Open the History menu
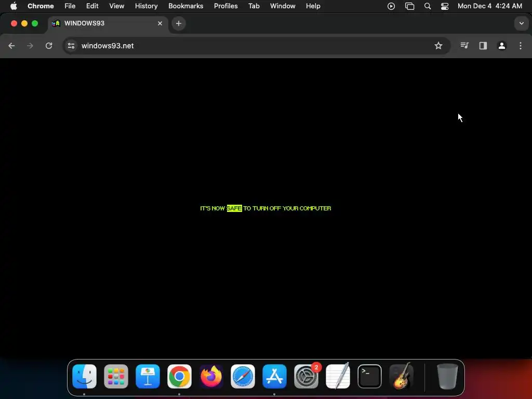The image size is (532, 399). (146, 6)
